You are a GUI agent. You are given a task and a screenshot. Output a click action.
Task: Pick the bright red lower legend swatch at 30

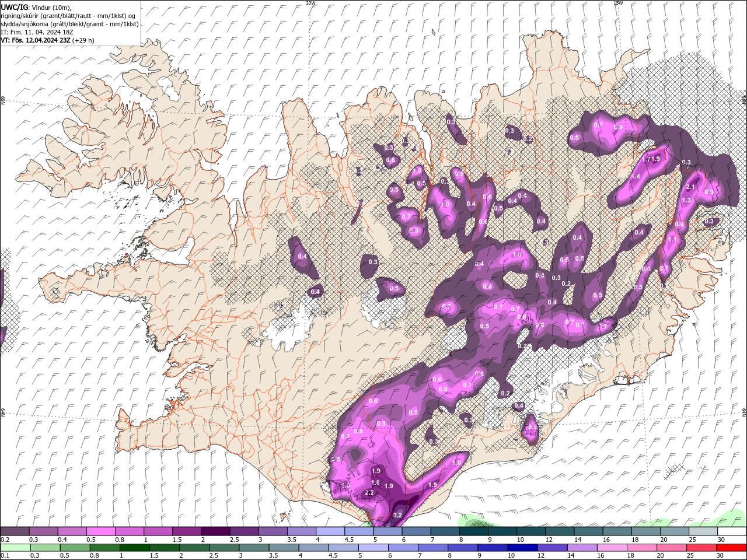point(731,548)
